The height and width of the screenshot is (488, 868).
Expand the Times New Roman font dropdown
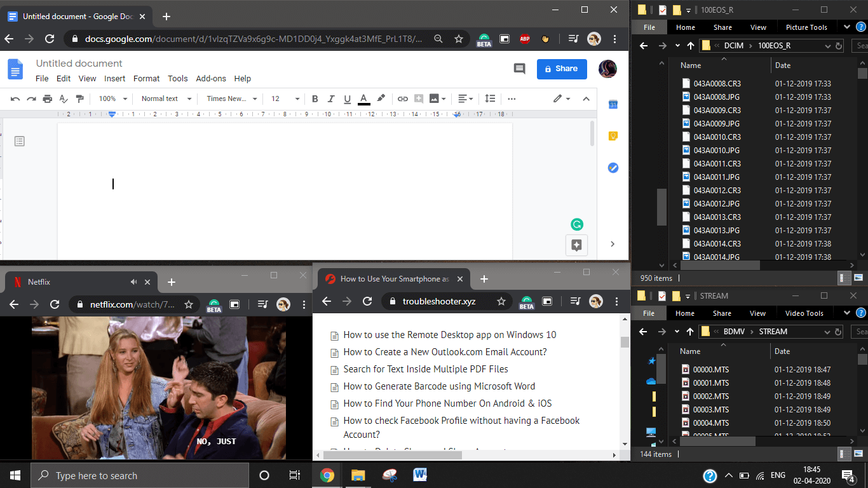232,98
